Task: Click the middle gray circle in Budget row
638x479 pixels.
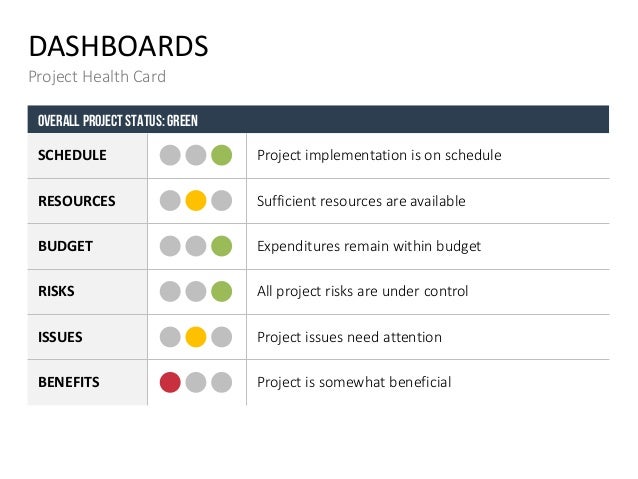Action: click(196, 246)
